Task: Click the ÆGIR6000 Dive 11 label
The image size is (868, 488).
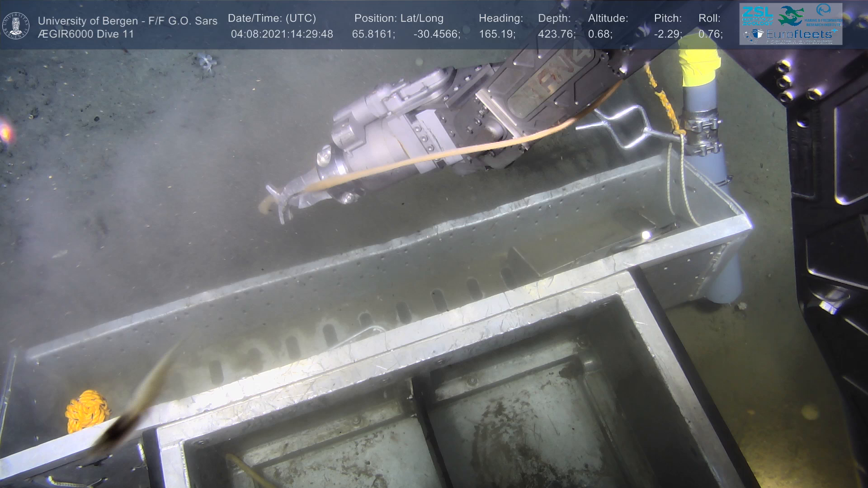Action: [x=86, y=34]
